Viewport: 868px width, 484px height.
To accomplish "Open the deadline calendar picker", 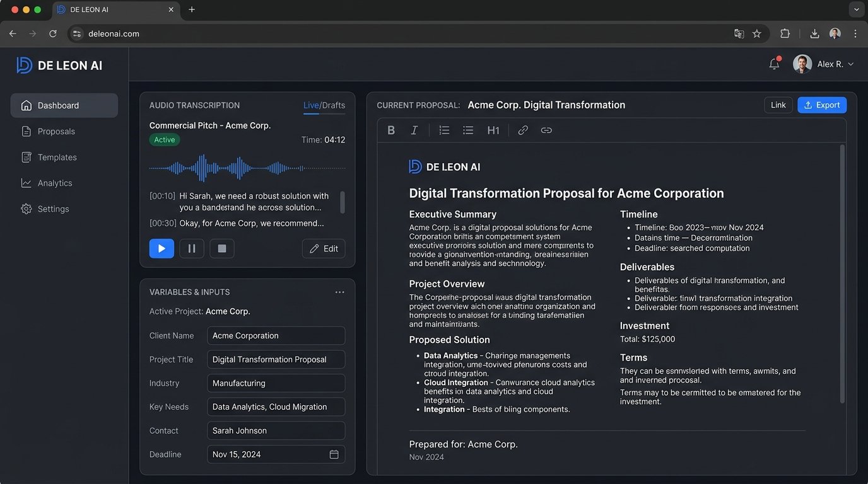I will click(334, 454).
